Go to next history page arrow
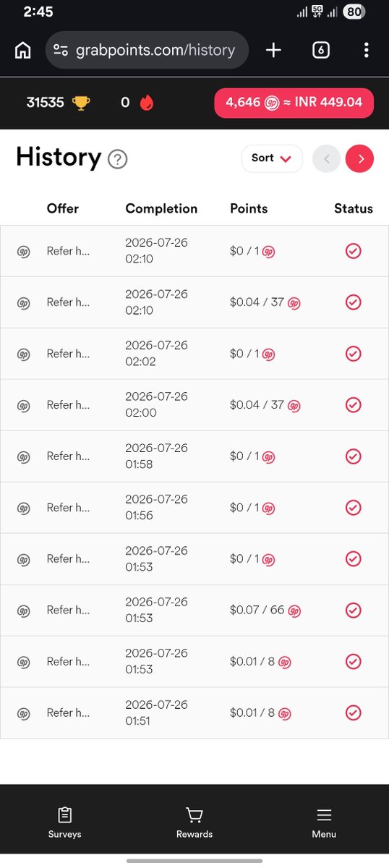This screenshot has width=389, height=868. click(x=360, y=158)
